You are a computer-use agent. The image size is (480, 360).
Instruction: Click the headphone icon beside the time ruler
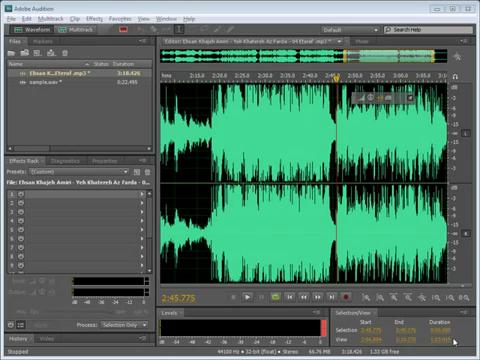pyautogui.click(x=455, y=76)
